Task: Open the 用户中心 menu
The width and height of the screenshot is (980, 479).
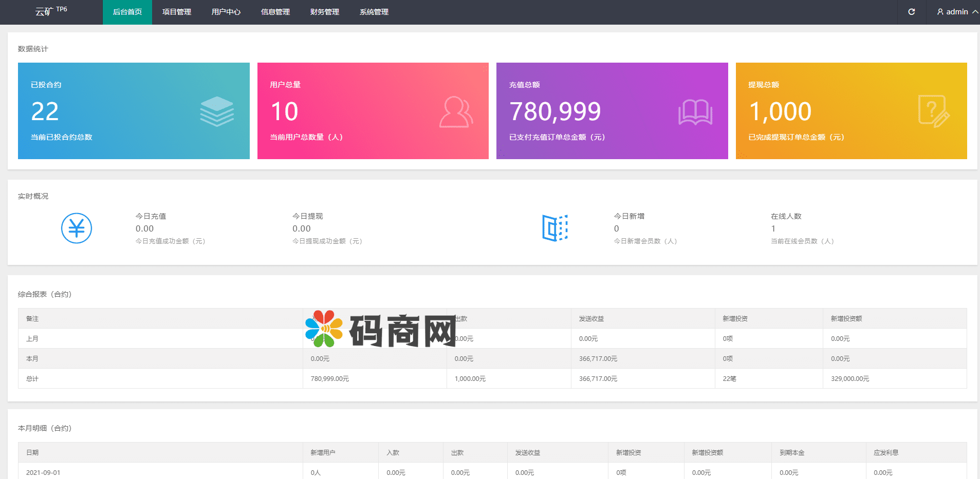Action: tap(226, 12)
